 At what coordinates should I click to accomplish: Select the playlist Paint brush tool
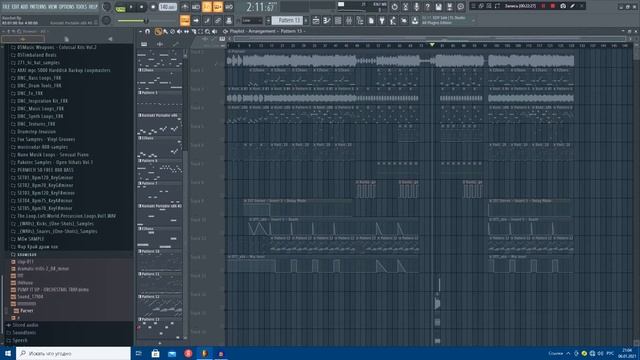tap(165, 31)
